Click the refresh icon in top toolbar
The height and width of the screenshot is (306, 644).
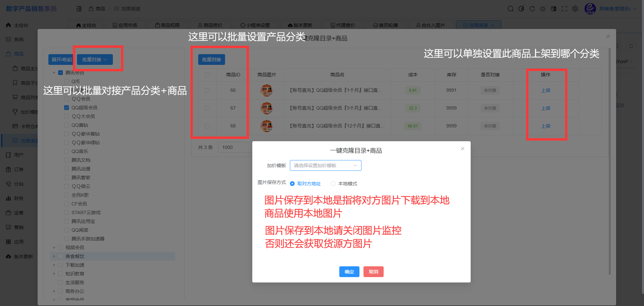tap(532, 9)
